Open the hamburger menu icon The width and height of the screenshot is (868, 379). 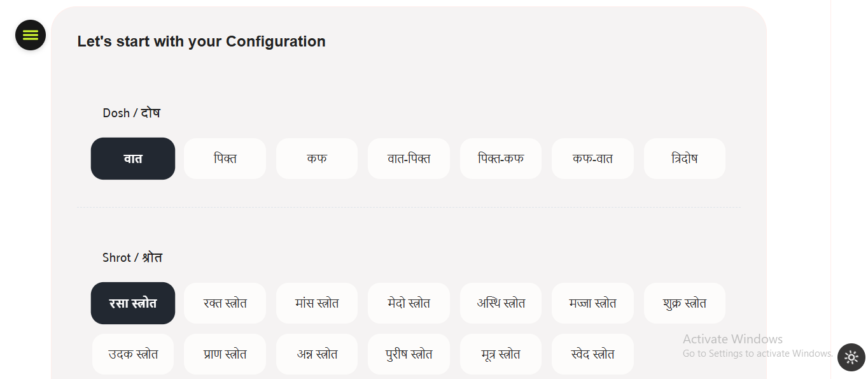[x=31, y=35]
